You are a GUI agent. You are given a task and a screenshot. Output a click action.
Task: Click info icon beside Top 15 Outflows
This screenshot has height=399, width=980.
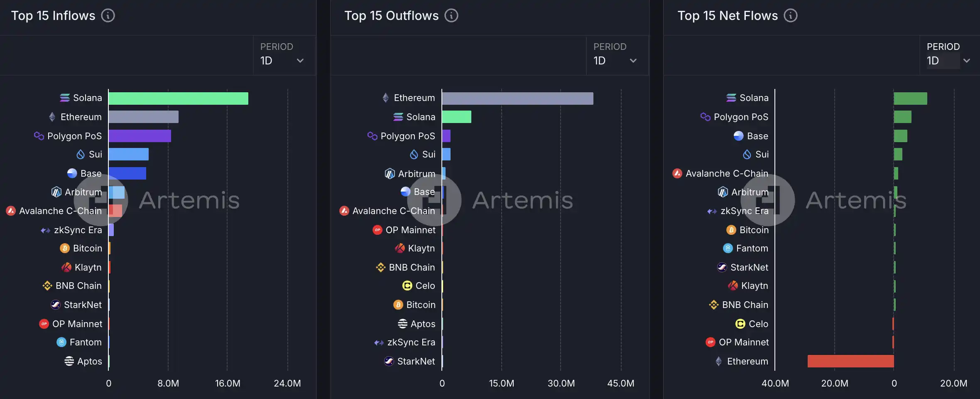(451, 16)
